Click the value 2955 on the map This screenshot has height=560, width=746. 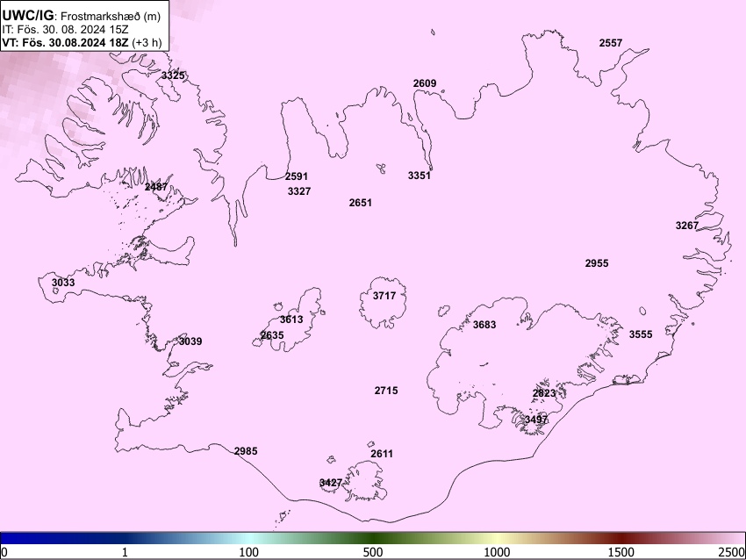(597, 263)
